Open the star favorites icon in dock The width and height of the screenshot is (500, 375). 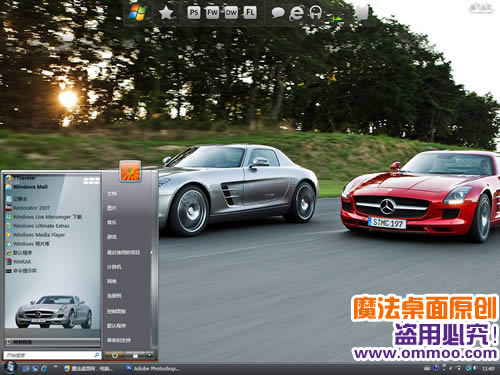point(166,13)
